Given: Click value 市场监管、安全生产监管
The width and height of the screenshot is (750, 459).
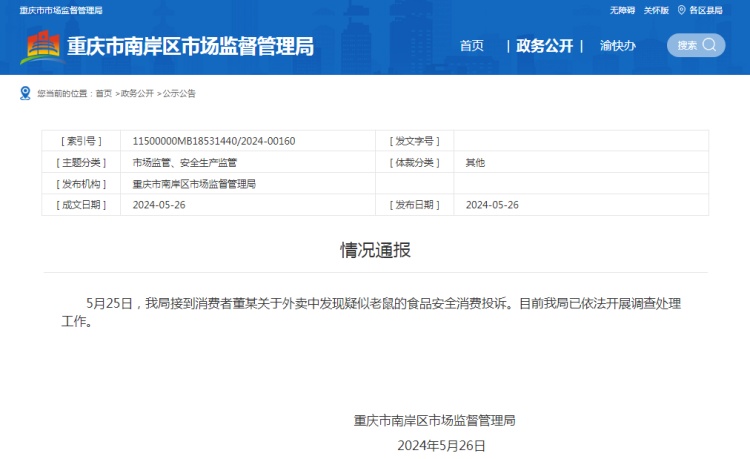Looking at the screenshot, I should coord(185,163).
